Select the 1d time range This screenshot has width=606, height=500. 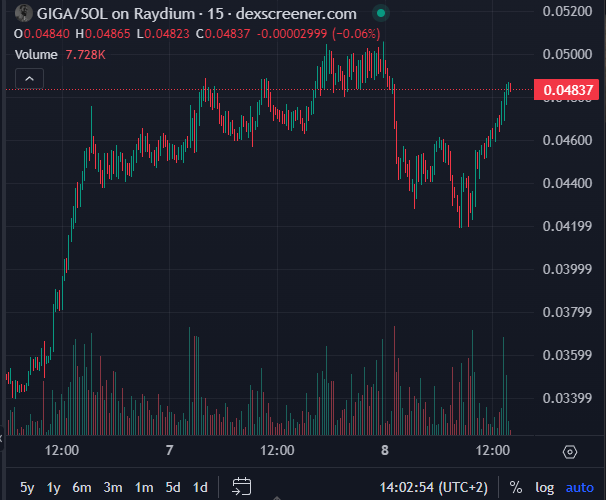(200, 487)
